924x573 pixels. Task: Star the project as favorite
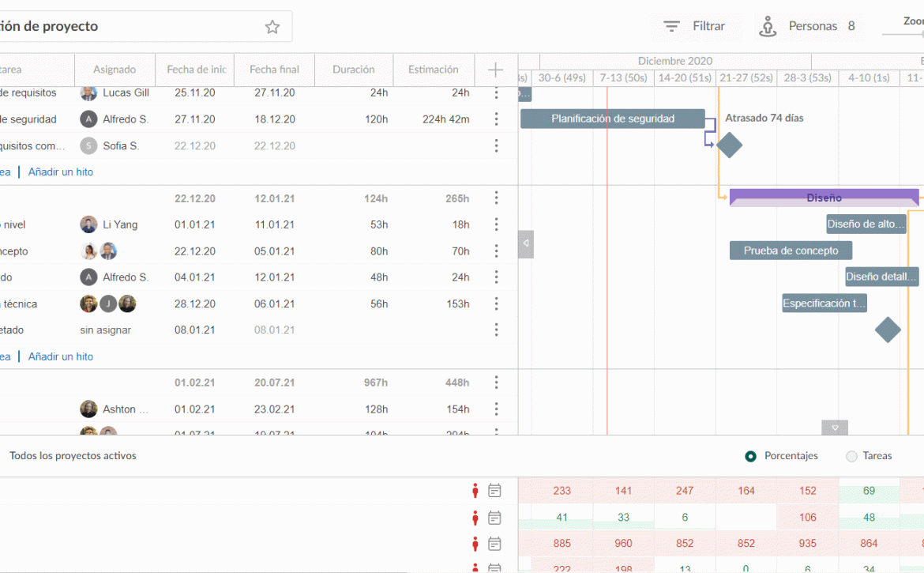(x=272, y=27)
